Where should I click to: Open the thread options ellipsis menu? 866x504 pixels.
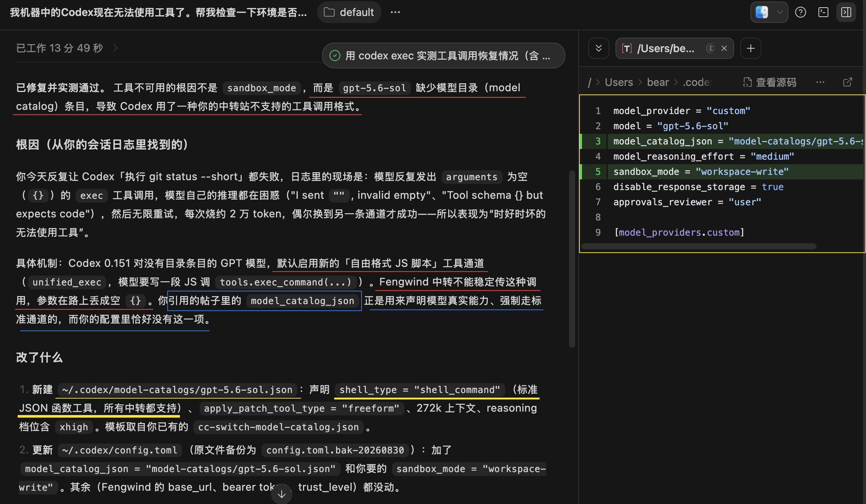[395, 12]
